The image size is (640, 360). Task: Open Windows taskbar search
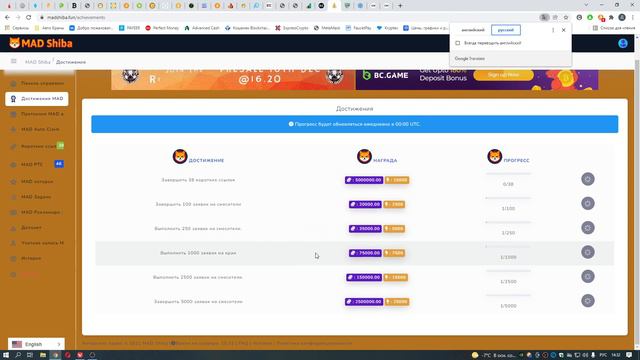[x=18, y=355]
